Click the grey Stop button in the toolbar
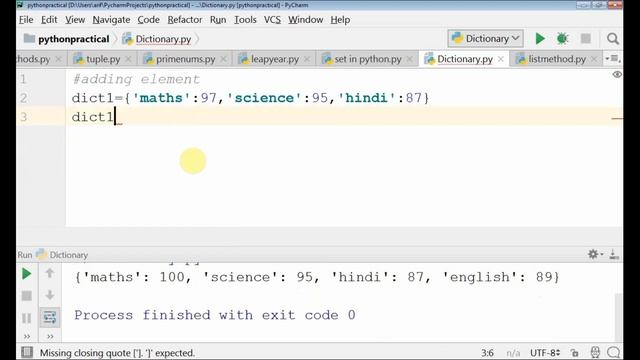The width and height of the screenshot is (640, 360). point(586,39)
